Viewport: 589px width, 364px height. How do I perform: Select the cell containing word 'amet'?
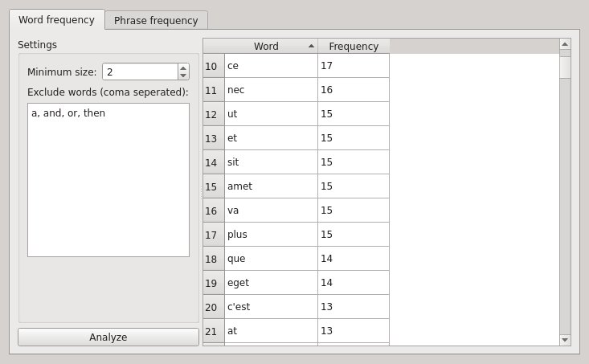coord(271,186)
